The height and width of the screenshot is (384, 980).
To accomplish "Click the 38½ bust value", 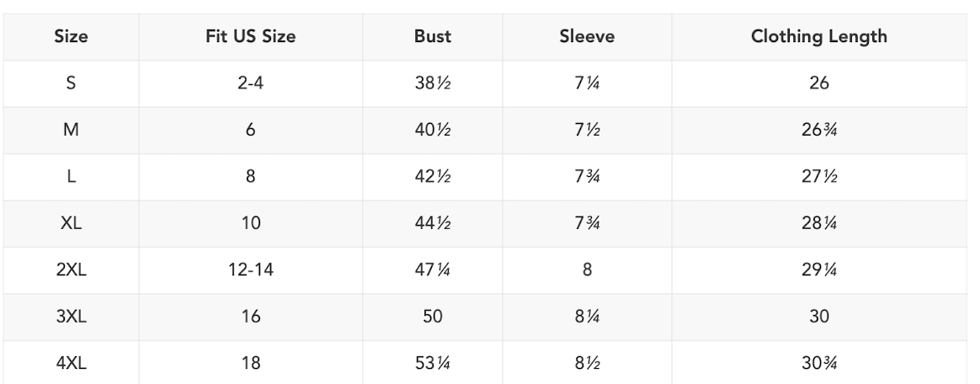I will point(433,84).
